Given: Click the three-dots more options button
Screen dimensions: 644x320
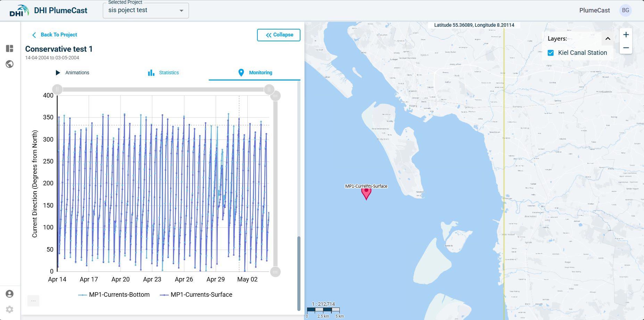Looking at the screenshot, I should (x=33, y=301).
